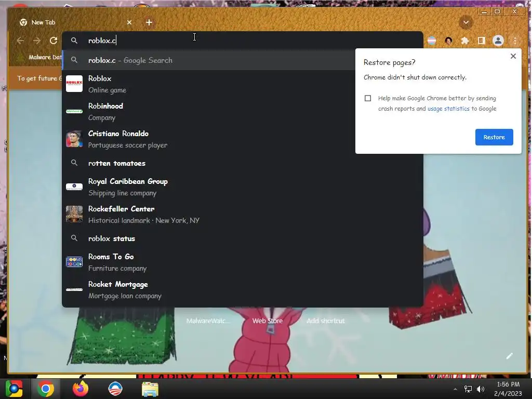The image size is (532, 399).
Task: Open the network tray icon
Action: click(x=468, y=389)
